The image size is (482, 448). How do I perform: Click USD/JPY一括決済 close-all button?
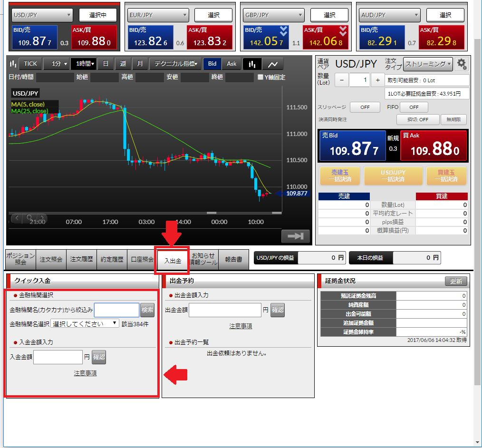(x=393, y=175)
